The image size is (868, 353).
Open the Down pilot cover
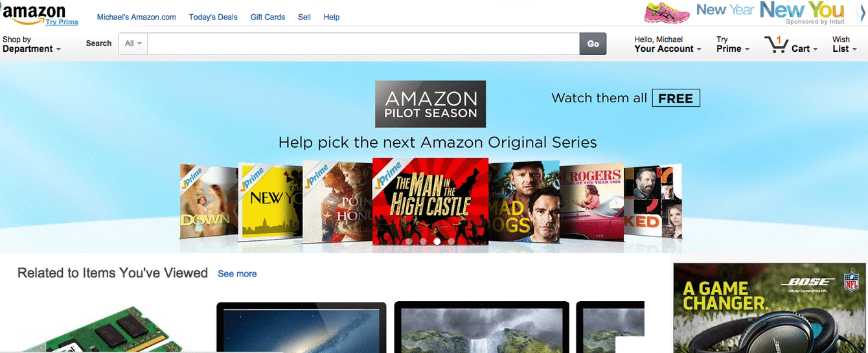[209, 202]
